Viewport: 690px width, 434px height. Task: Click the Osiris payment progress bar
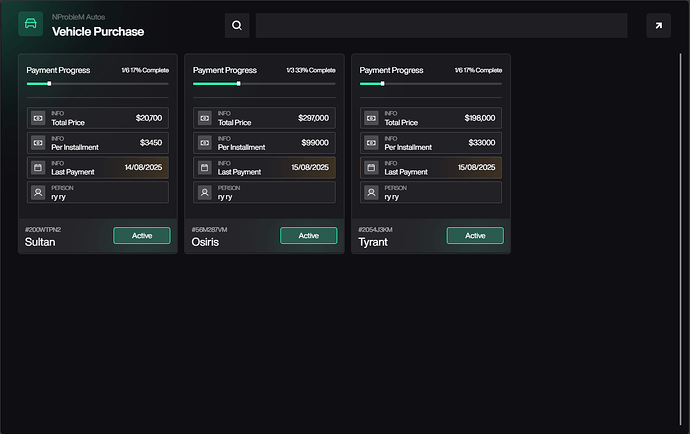(x=264, y=84)
